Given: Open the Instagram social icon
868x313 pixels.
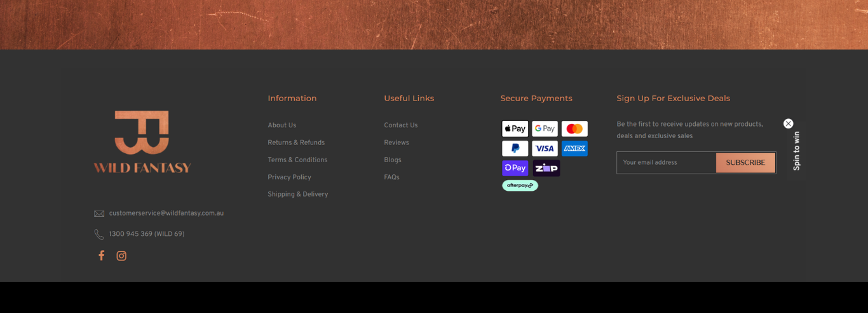Looking at the screenshot, I should 121,256.
